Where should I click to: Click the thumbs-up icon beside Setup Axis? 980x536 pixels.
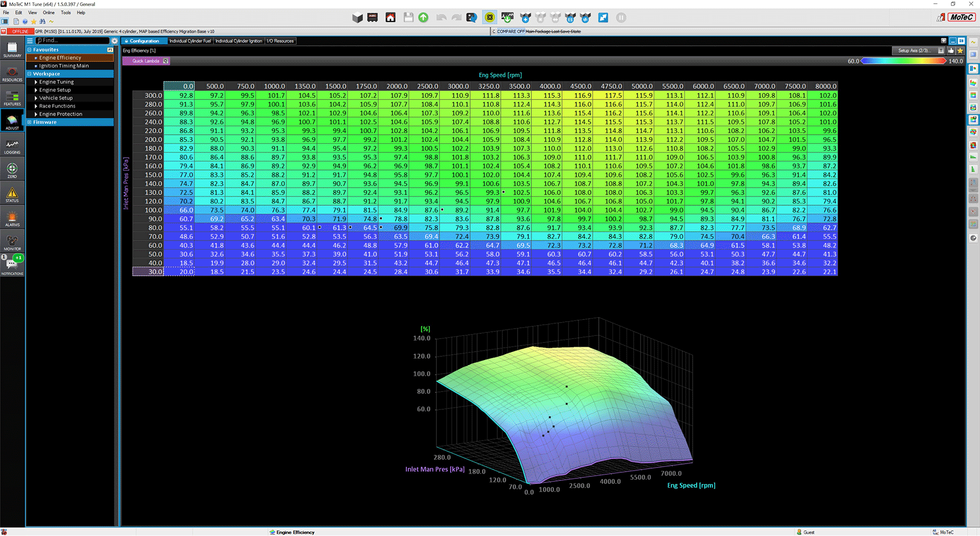(951, 51)
